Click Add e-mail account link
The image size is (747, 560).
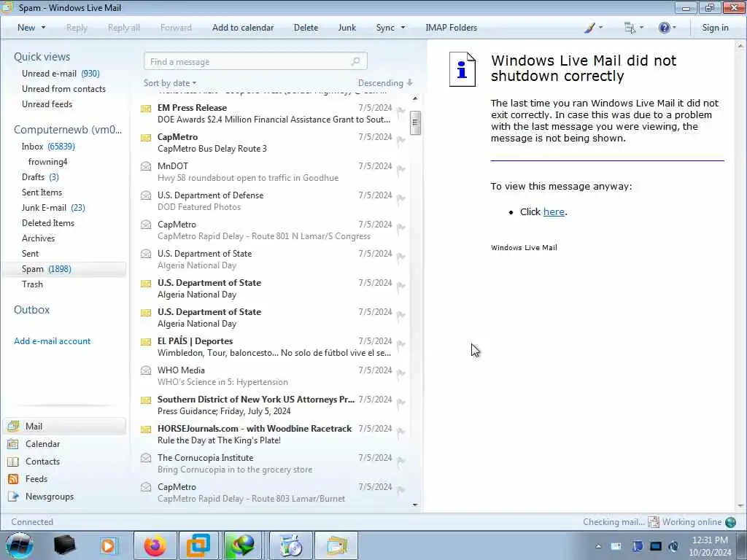[52, 341]
